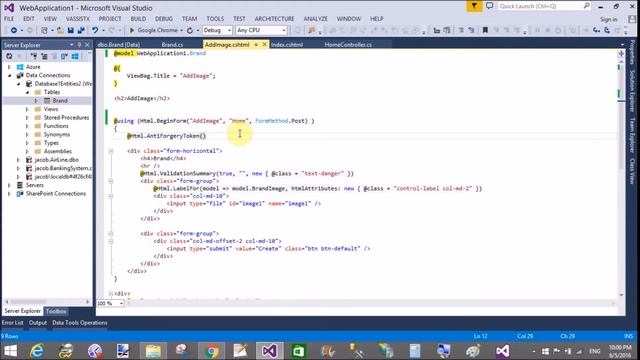Expand the Servers node
The width and height of the screenshot is (640, 360).
pos(9,185)
